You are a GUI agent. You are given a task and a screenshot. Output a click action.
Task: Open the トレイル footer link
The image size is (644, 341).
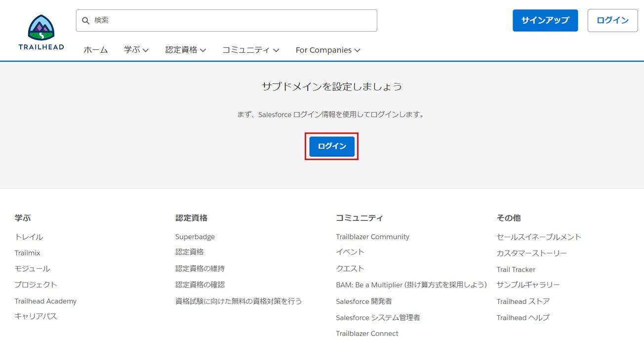pyautogui.click(x=29, y=237)
